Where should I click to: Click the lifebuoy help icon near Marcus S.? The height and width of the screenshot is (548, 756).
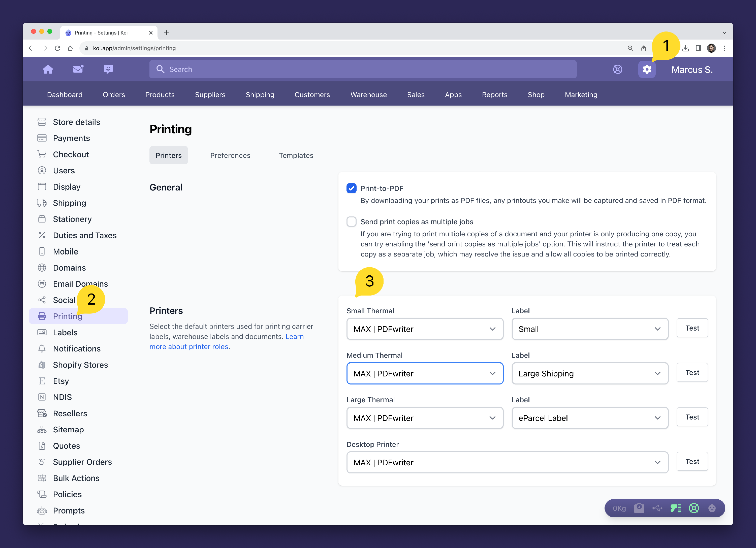(617, 69)
